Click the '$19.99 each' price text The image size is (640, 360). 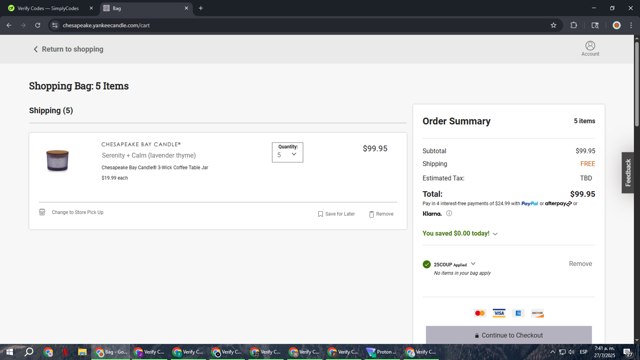pyautogui.click(x=115, y=178)
